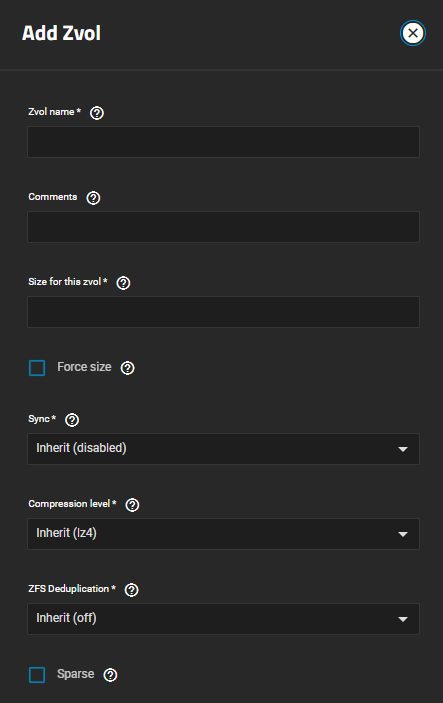443x703 pixels.
Task: View help for Size for this zvol
Action: (x=123, y=283)
